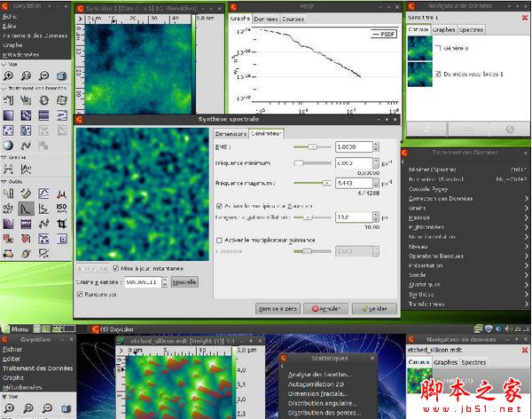Select the highlighted profile tool in Outils
This screenshot has height=419, width=532.
[27, 208]
